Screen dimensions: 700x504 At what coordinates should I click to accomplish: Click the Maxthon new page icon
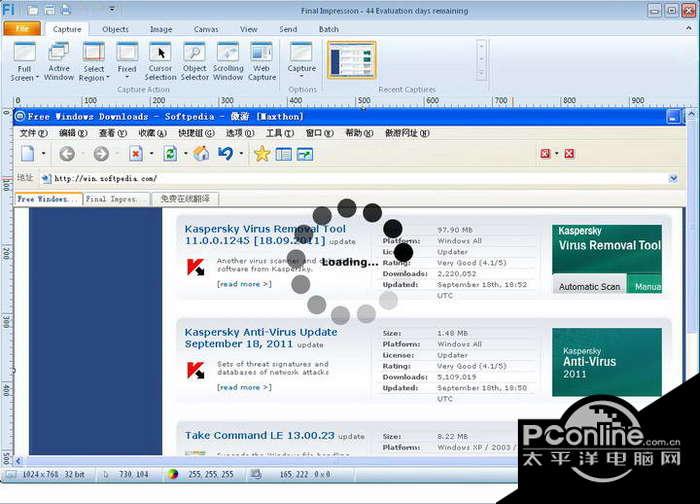28,154
